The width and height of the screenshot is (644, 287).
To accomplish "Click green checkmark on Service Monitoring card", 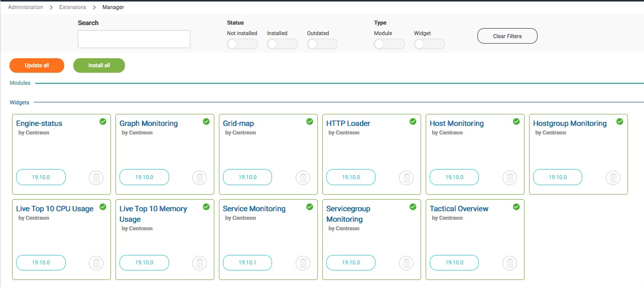I will [x=310, y=207].
